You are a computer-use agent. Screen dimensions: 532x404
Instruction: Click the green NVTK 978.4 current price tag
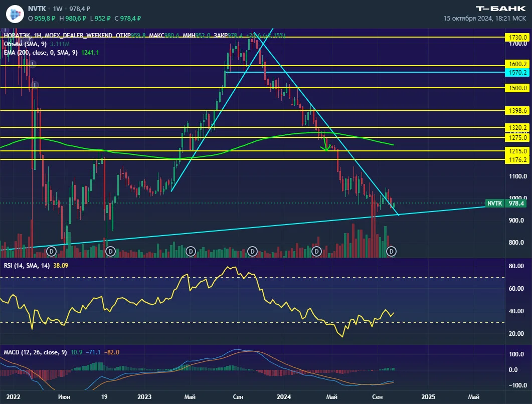point(506,204)
